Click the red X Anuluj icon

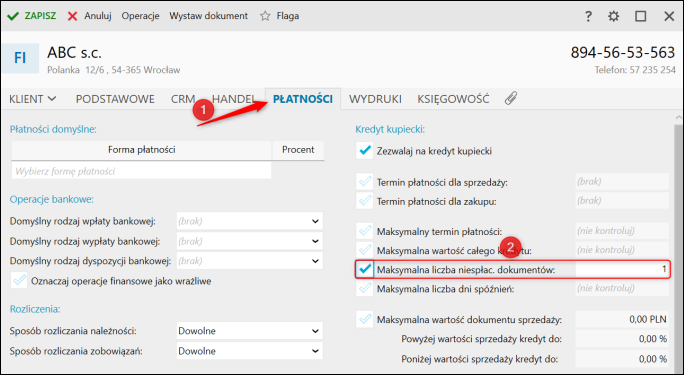point(72,17)
